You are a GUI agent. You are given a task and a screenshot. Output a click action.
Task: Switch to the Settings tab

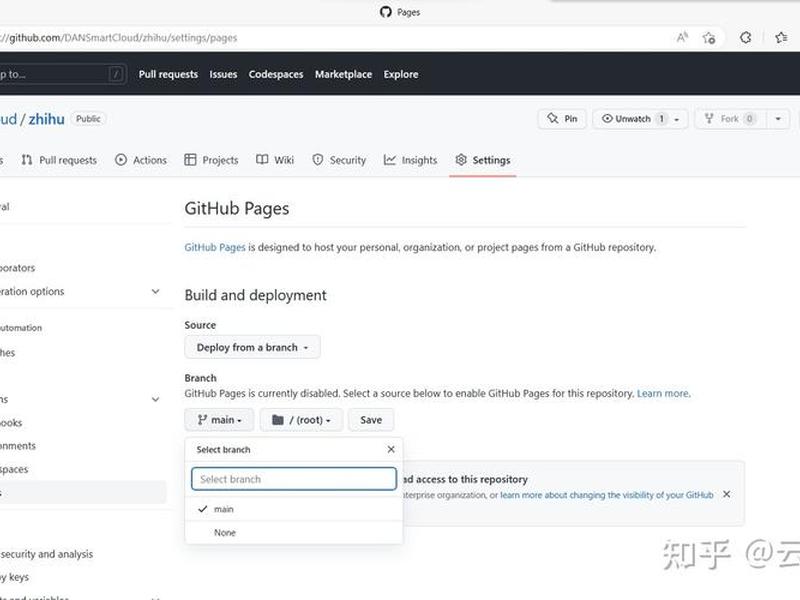pyautogui.click(x=483, y=160)
